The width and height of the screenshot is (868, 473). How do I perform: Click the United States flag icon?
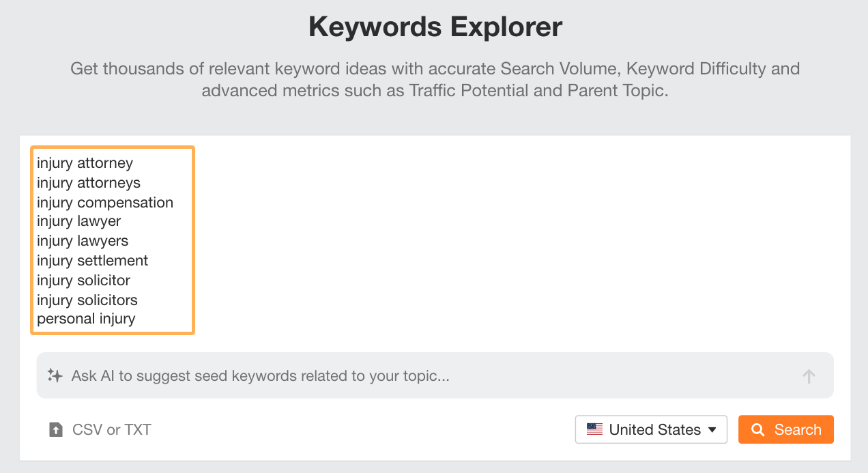(594, 430)
